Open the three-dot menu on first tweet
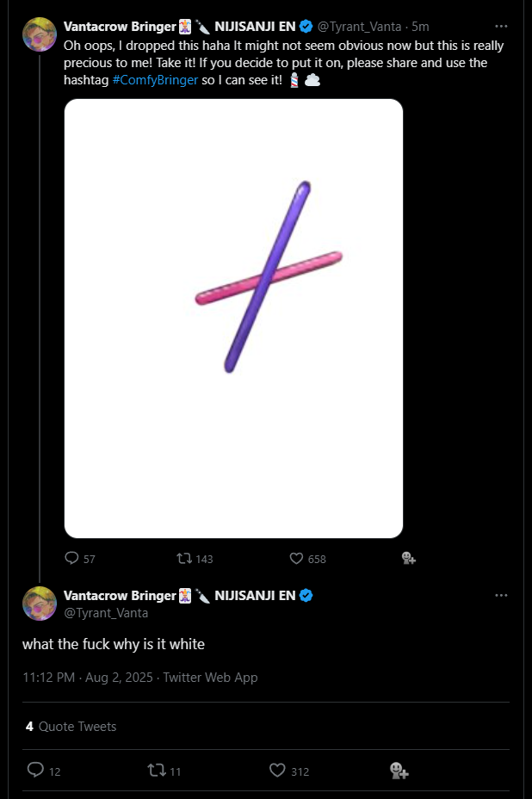Image resolution: width=532 pixels, height=799 pixels. click(x=501, y=26)
